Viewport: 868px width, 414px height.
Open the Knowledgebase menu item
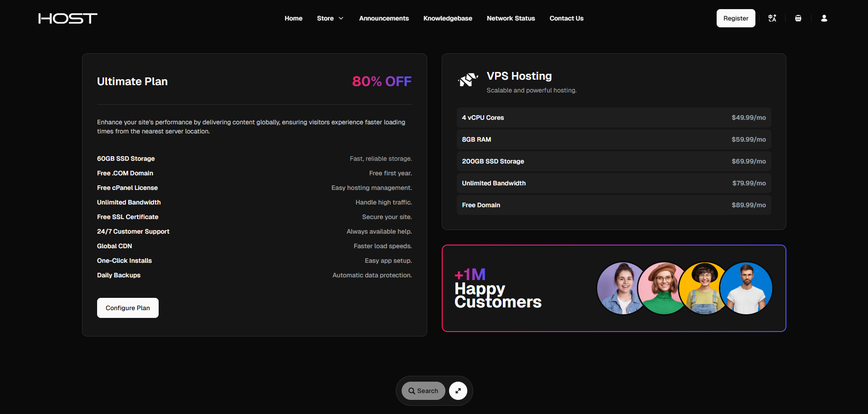pos(447,18)
